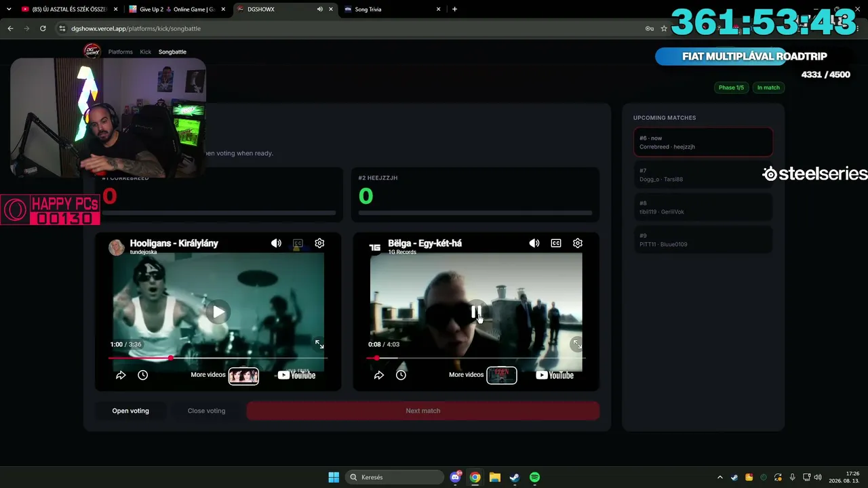Go to Kick in the breadcrumb

click(146, 52)
